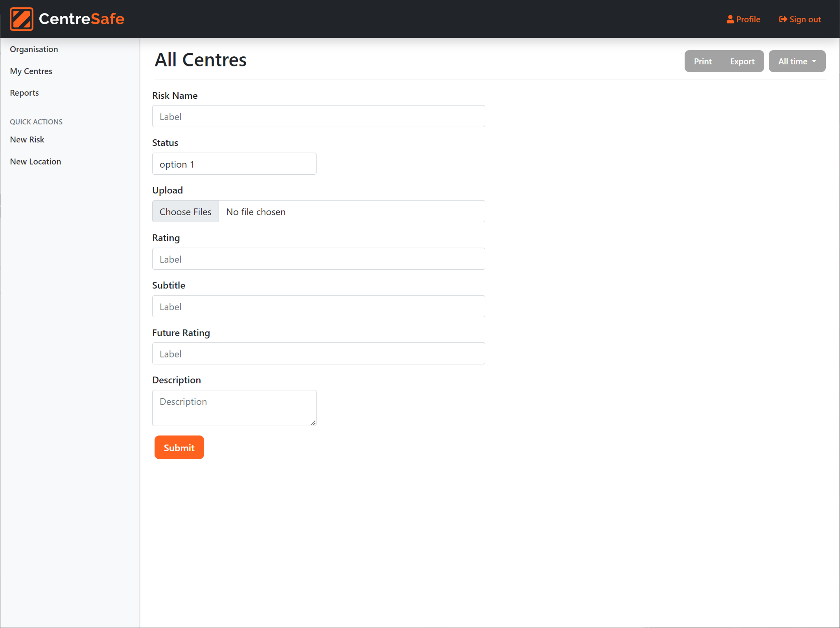This screenshot has height=628, width=840.
Task: Submit the risk form
Action: click(x=179, y=447)
